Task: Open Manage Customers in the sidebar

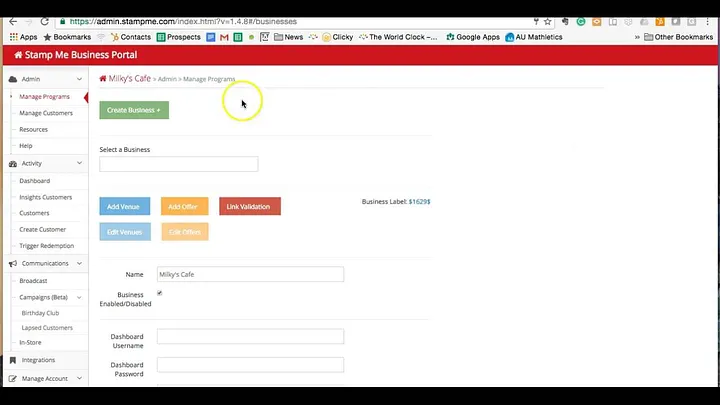Action: point(46,113)
